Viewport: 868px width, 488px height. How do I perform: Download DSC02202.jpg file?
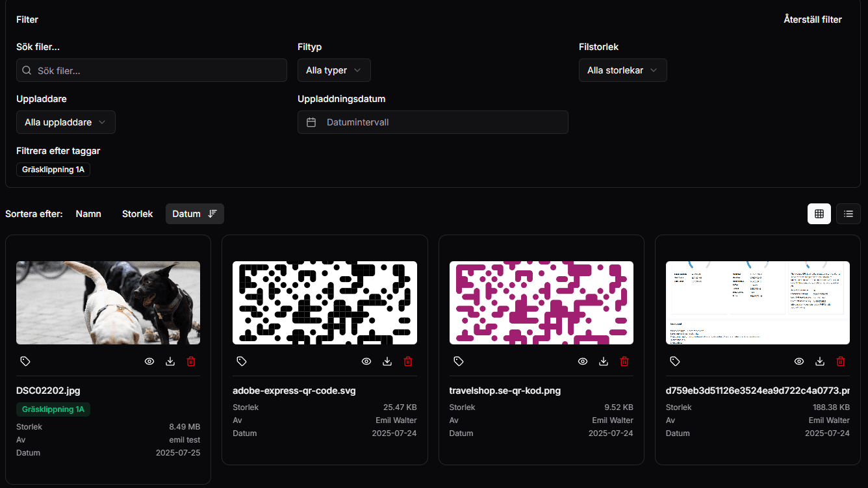(170, 361)
